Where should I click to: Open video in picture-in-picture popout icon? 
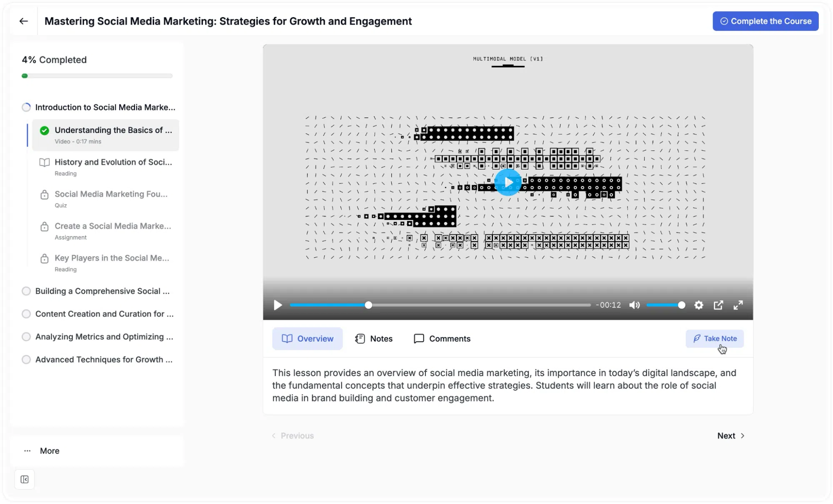tap(718, 305)
